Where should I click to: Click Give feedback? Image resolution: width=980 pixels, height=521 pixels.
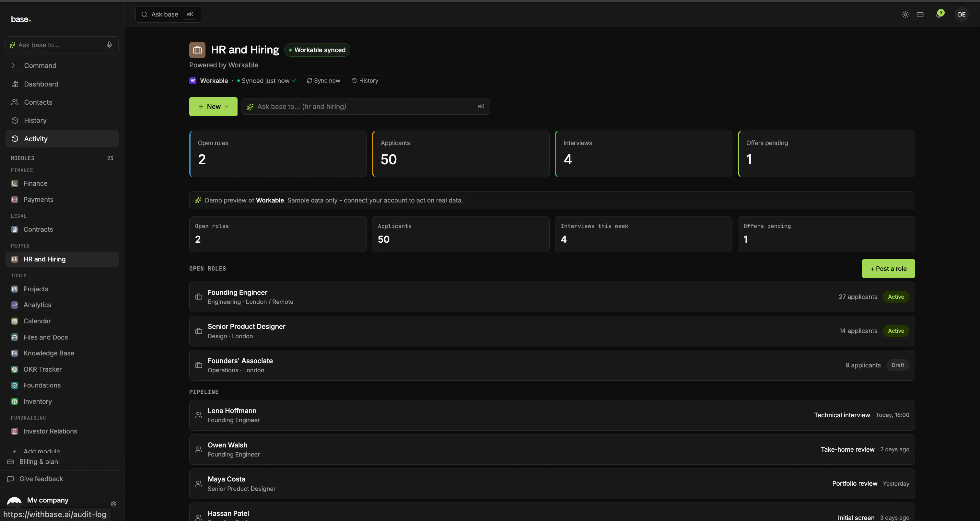pos(62,479)
